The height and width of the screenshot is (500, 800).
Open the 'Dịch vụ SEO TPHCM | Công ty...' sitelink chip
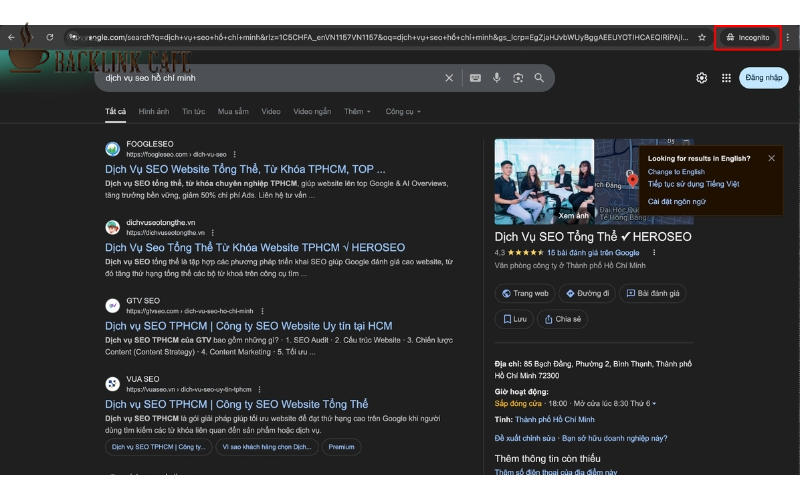tap(159, 447)
